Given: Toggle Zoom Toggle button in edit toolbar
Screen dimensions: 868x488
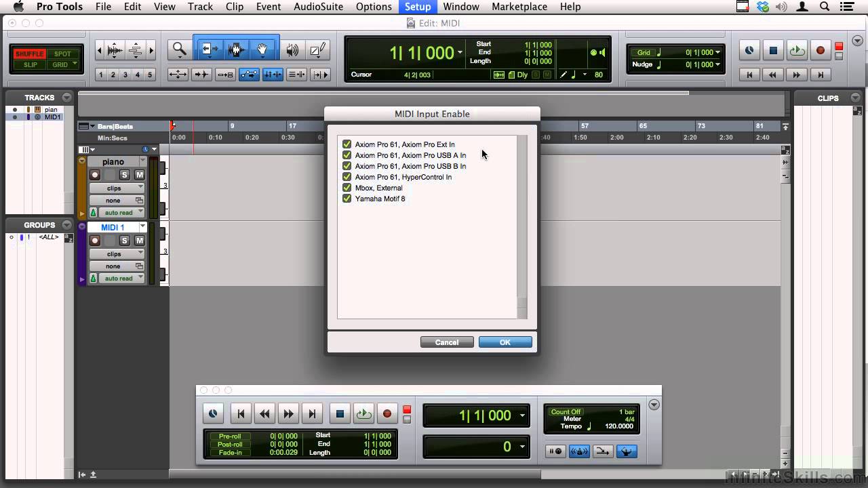Looking at the screenshot, I should [178, 75].
